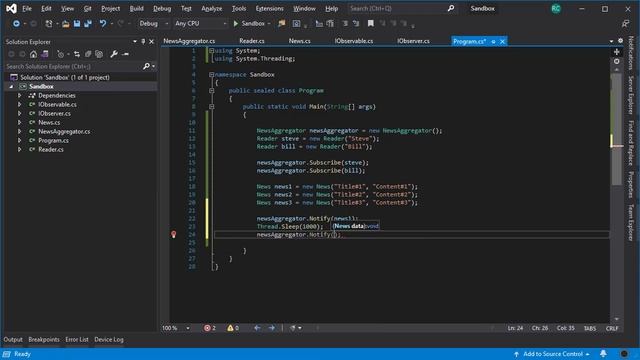Image resolution: width=640 pixels, height=360 pixels.
Task: Expand the Reader.cs tree node
Action: (x=19, y=149)
